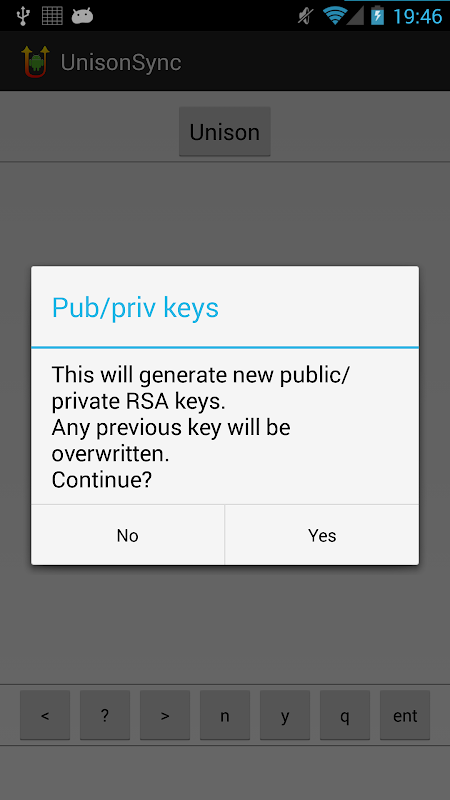Tap the 'n' key button

tap(225, 715)
